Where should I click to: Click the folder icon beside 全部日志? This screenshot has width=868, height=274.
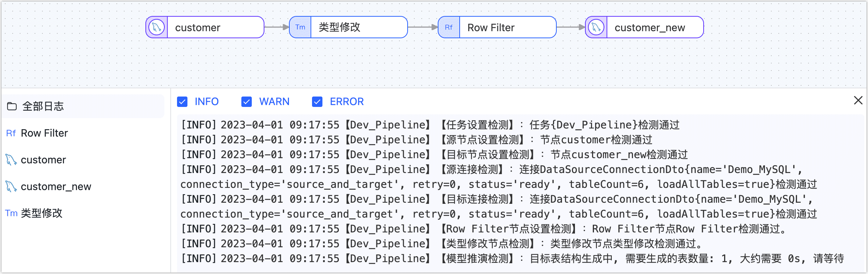tap(12, 107)
